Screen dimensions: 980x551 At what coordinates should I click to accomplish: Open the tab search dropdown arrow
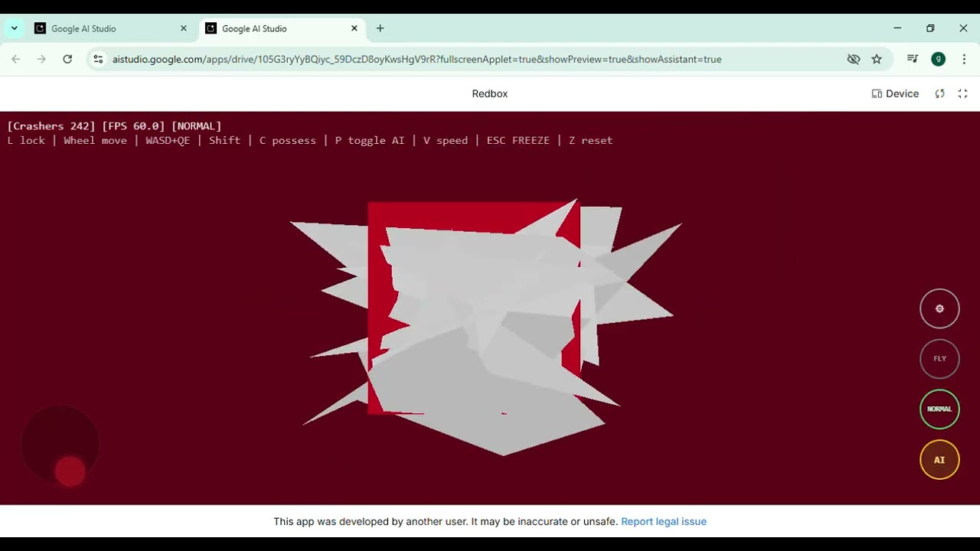pos(14,28)
